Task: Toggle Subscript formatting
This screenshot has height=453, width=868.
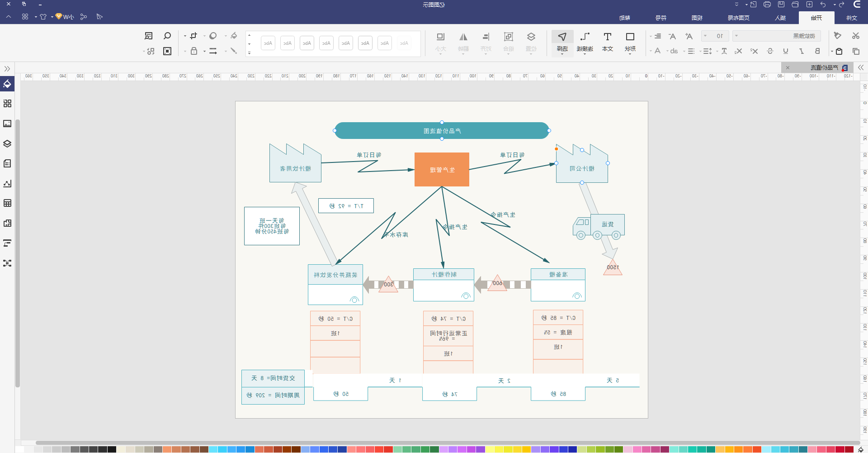Action: (738, 51)
